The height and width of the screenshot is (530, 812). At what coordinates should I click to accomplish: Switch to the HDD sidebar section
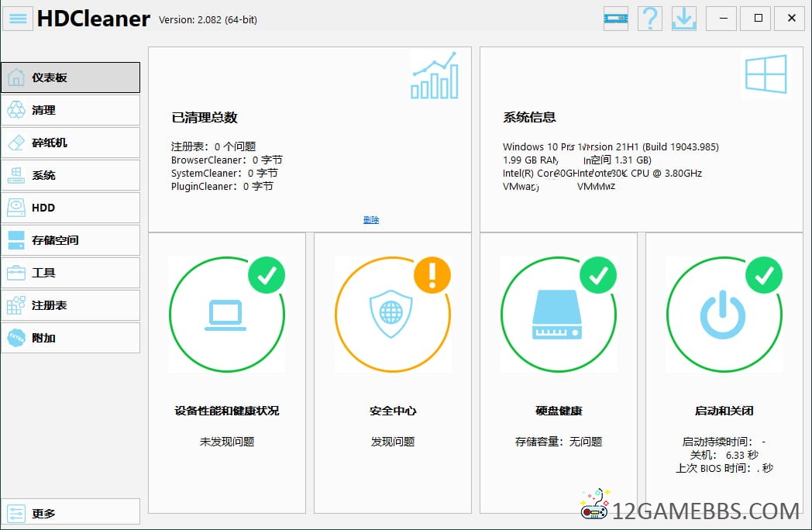tap(71, 208)
